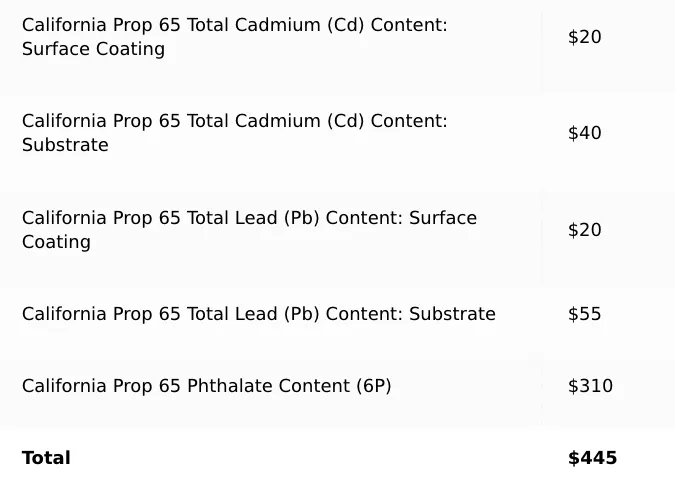Select the Phthalate Content (6P) test name
Screen dimensions: 675x482
click(x=206, y=386)
